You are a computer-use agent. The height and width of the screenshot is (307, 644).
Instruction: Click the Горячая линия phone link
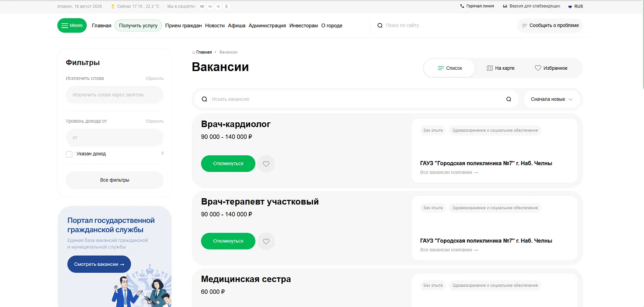477,6
